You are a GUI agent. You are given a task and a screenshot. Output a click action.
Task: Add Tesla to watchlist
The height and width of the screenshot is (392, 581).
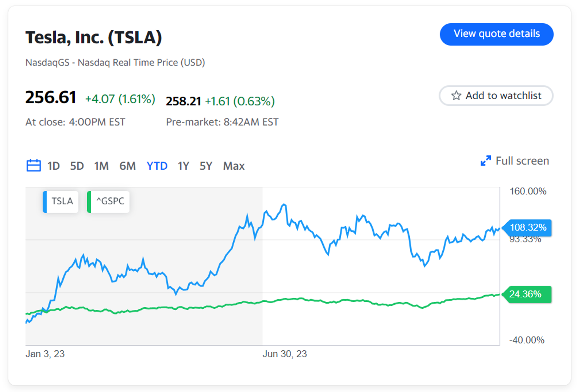pos(496,95)
